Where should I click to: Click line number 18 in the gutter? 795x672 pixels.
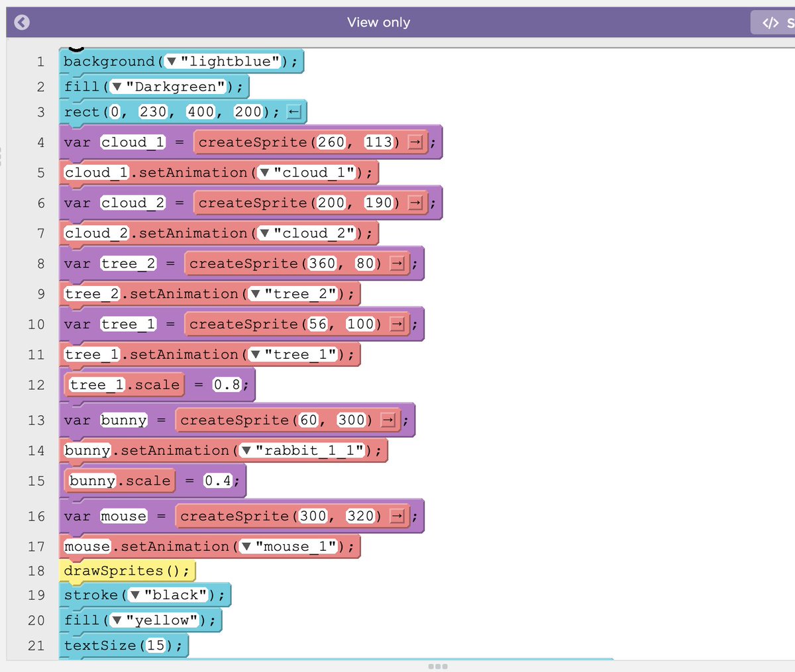click(x=36, y=571)
